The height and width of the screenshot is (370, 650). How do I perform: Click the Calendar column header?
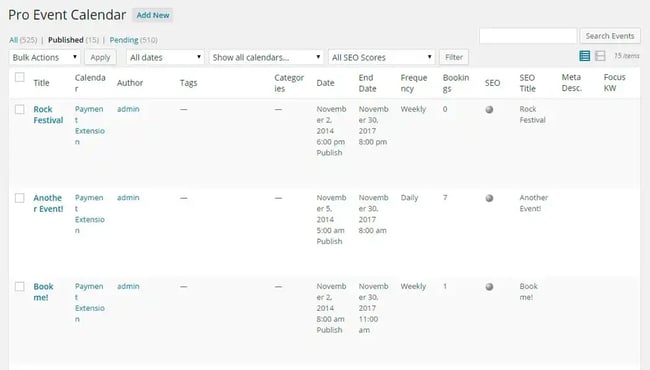(x=90, y=83)
